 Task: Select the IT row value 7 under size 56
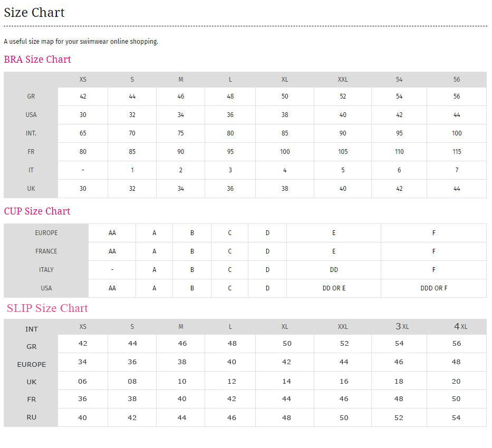pos(457,170)
